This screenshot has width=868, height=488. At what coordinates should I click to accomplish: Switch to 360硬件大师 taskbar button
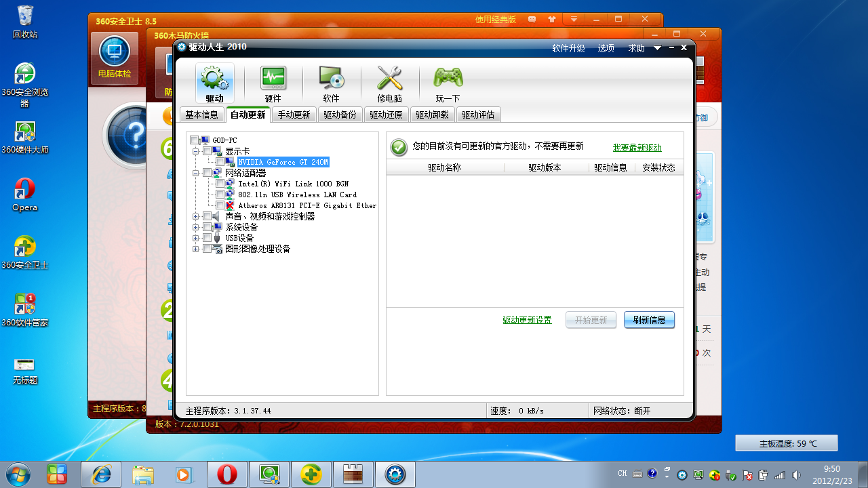[269, 474]
